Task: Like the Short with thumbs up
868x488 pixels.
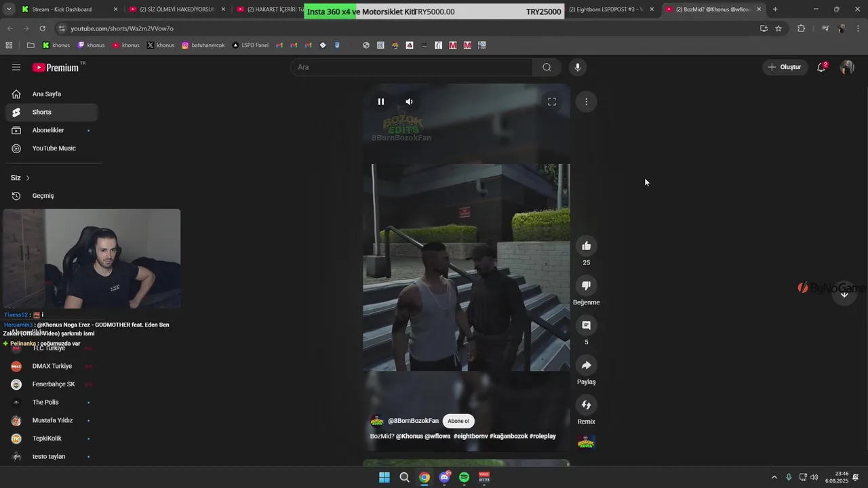Action: click(587, 246)
